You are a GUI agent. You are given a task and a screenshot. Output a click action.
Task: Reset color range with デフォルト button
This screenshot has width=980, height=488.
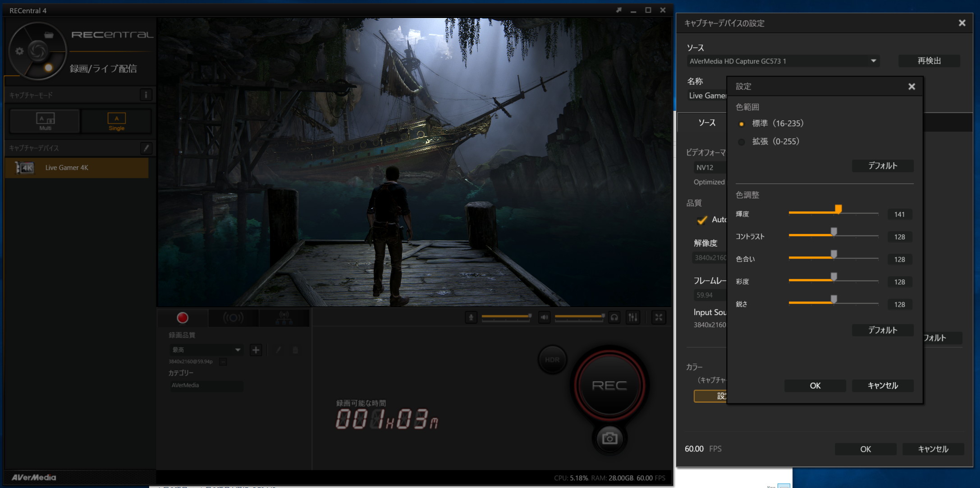(883, 166)
